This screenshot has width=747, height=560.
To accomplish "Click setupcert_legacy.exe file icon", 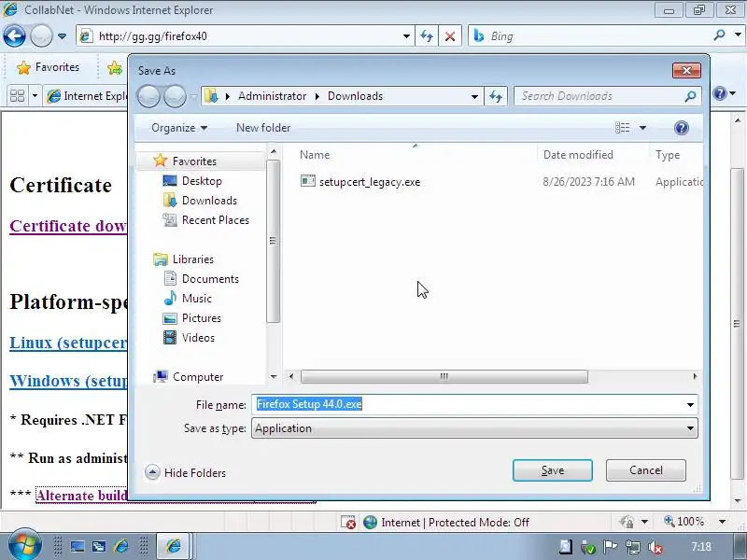I will click(x=308, y=181).
